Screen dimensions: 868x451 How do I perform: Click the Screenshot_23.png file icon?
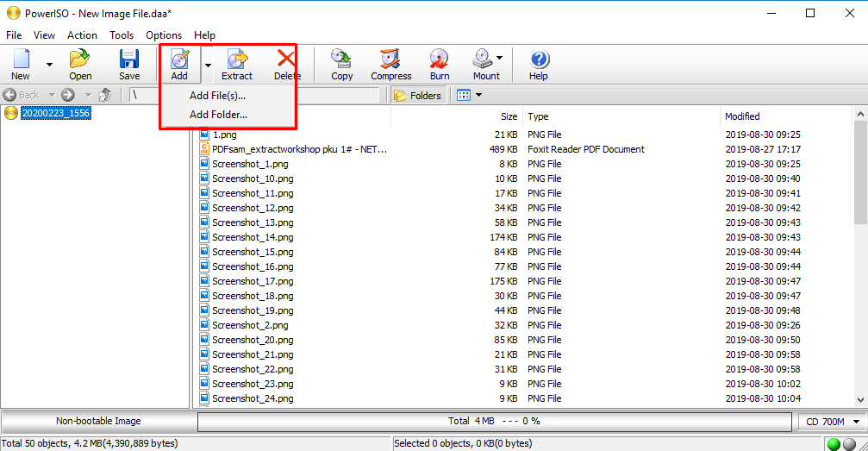click(204, 384)
